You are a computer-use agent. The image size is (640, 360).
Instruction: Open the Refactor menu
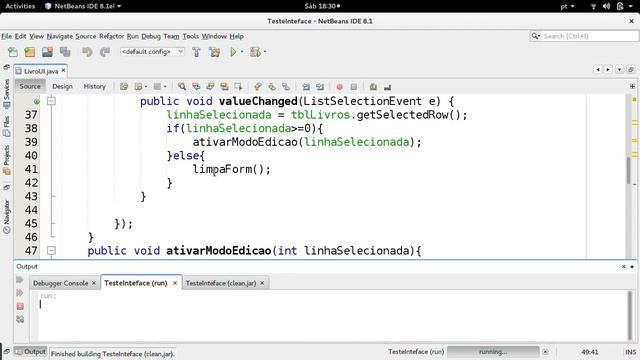click(111, 36)
